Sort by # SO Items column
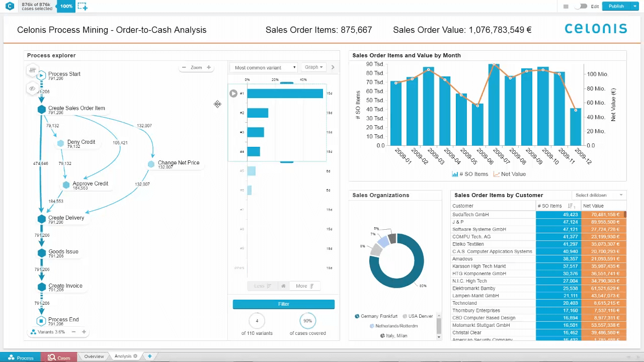 [x=557, y=206]
